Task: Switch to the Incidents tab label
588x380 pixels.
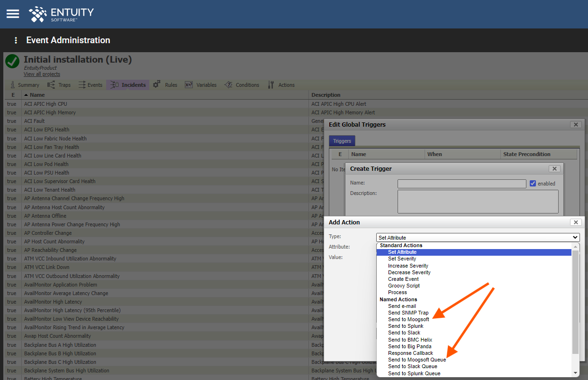Action: pyautogui.click(x=134, y=85)
